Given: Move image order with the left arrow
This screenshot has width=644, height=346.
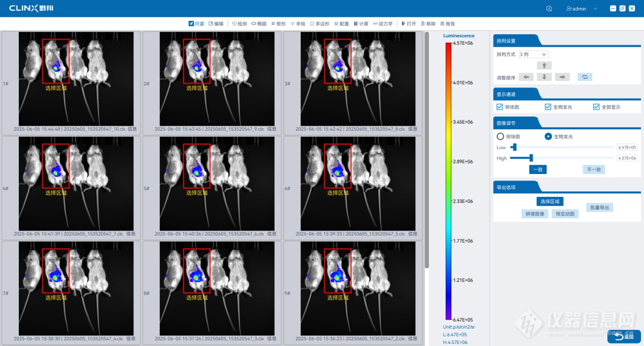Looking at the screenshot, I should [526, 77].
